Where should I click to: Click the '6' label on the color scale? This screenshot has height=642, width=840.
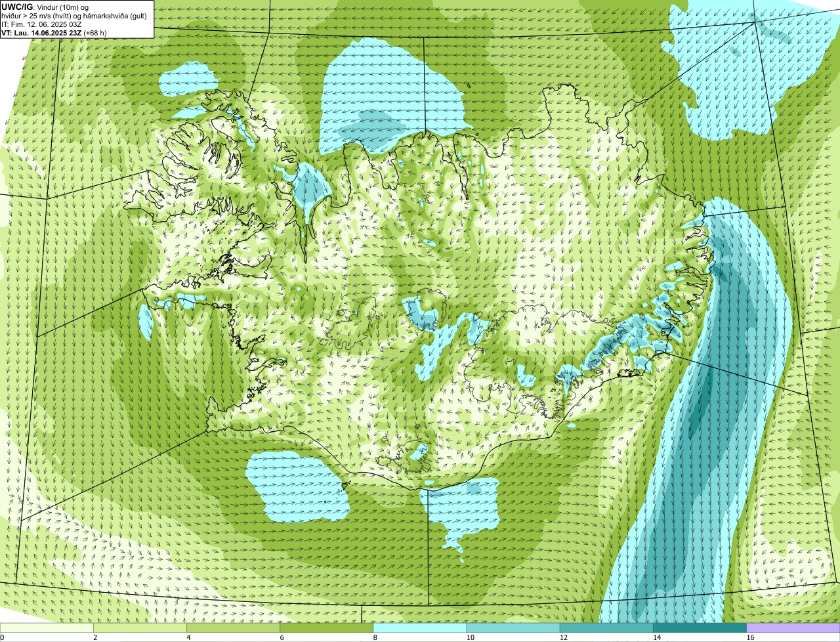(x=282, y=637)
